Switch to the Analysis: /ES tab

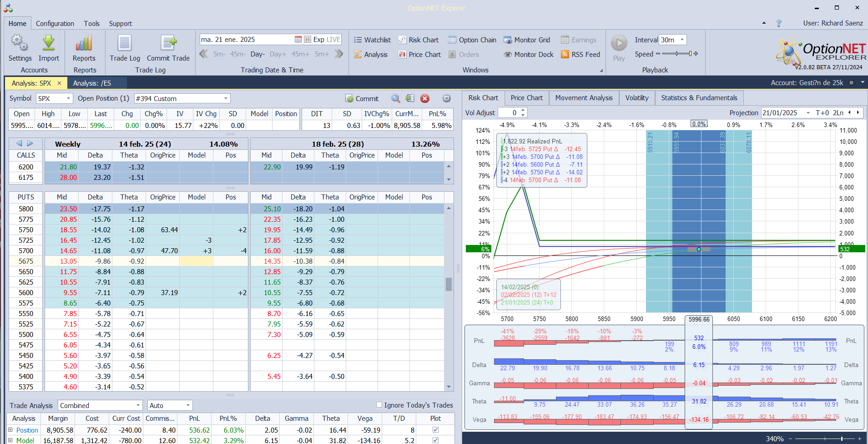(x=92, y=83)
